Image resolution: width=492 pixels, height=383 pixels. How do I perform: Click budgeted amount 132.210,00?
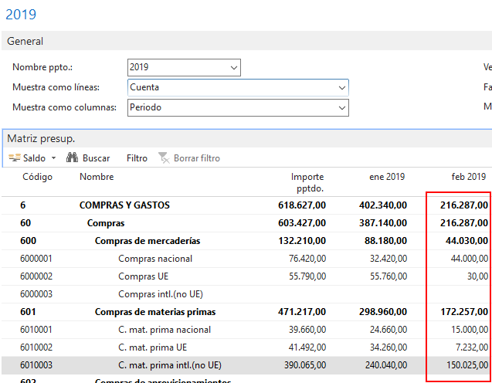(302, 241)
